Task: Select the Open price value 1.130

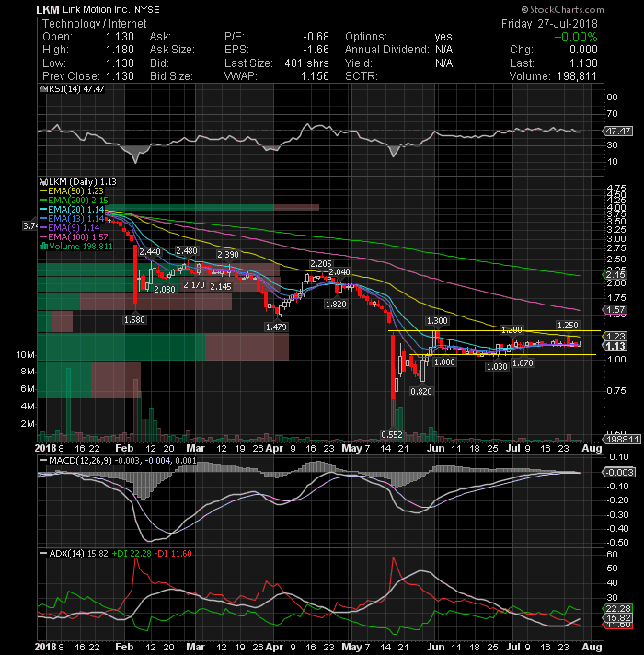Action: [120, 37]
